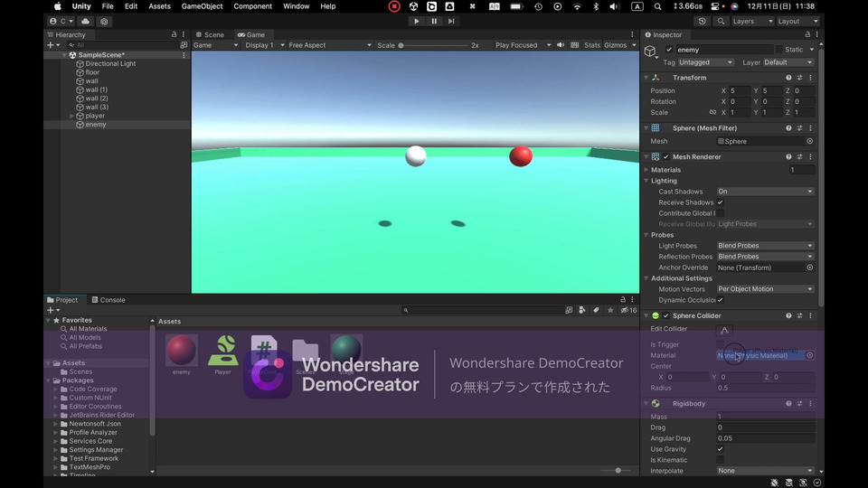
Task: Toggle Static checkbox for enemy
Action: pyautogui.click(x=778, y=49)
